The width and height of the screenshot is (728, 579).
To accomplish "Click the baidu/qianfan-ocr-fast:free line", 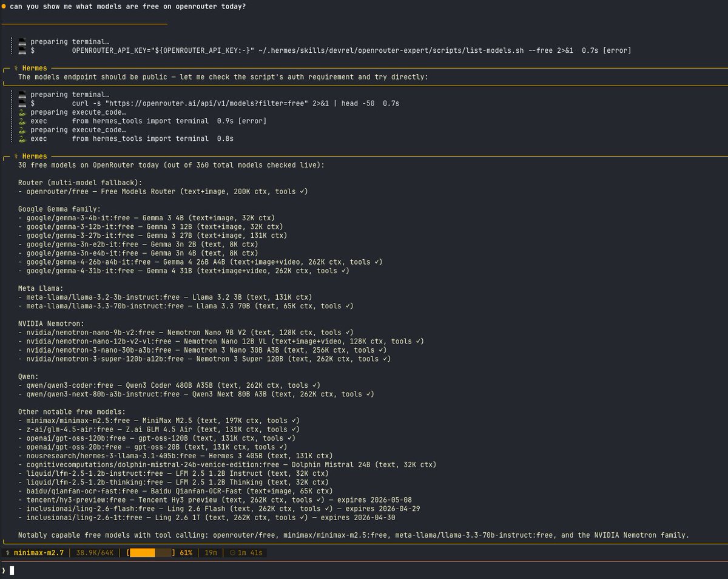I will pos(175,491).
